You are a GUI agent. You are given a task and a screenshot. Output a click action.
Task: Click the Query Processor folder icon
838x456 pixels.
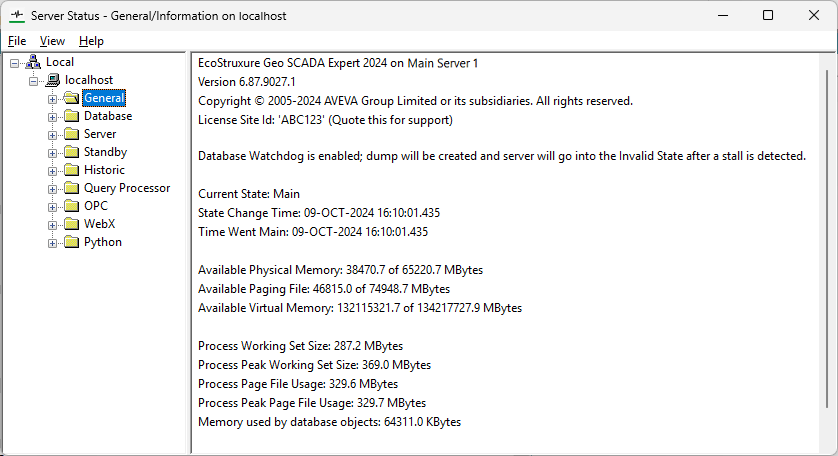point(71,188)
